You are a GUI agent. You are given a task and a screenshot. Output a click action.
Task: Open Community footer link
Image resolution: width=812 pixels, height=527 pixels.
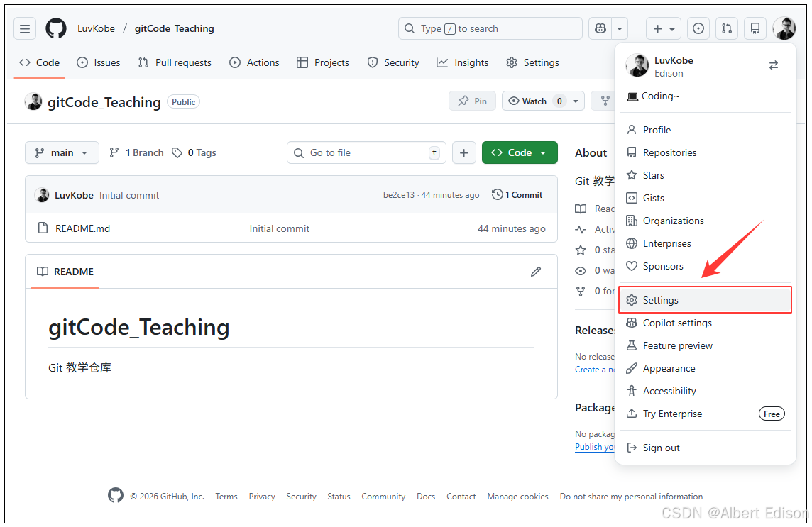click(383, 497)
